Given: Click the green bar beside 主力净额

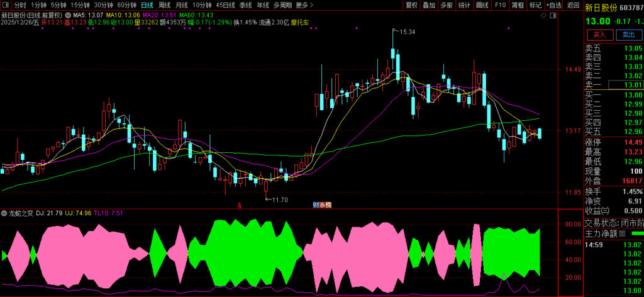Looking at the screenshot, I should (637, 233).
